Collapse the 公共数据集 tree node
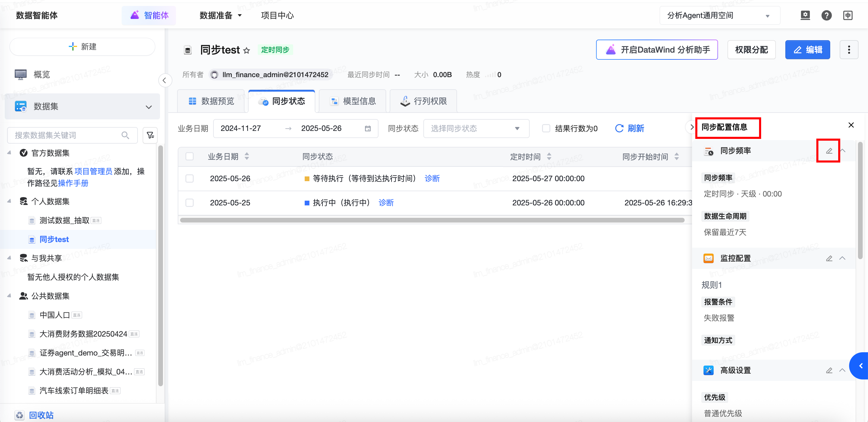This screenshot has width=868, height=422. click(9, 296)
